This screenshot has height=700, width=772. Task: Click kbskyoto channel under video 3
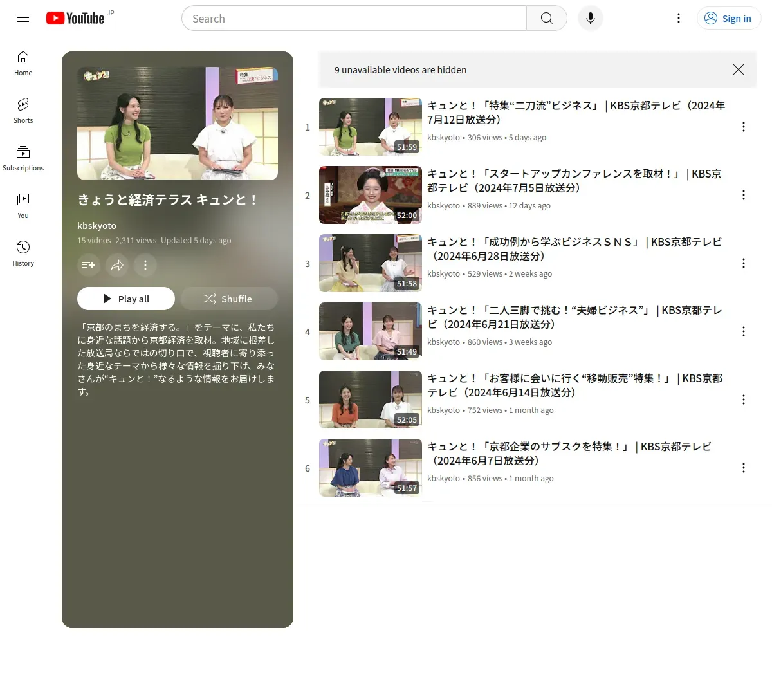pyautogui.click(x=443, y=274)
